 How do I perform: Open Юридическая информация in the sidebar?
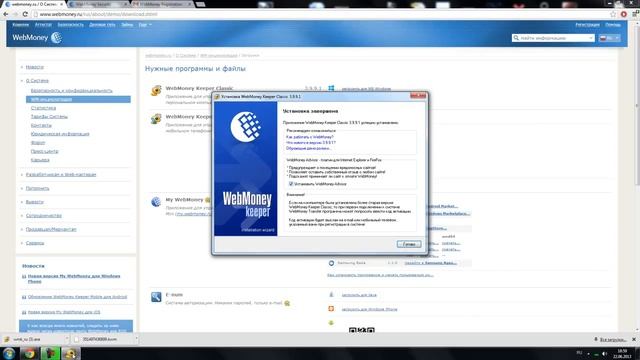(x=60, y=134)
